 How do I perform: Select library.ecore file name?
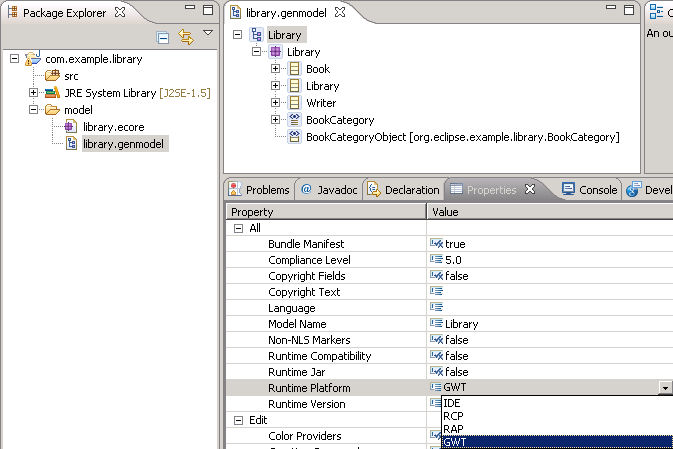click(x=114, y=127)
